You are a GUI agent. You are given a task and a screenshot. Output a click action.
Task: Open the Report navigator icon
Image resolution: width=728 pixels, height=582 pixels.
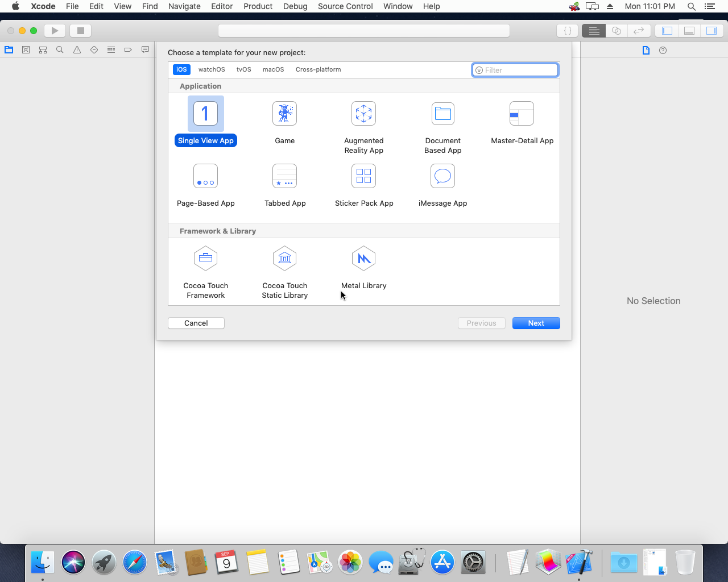[x=145, y=50]
